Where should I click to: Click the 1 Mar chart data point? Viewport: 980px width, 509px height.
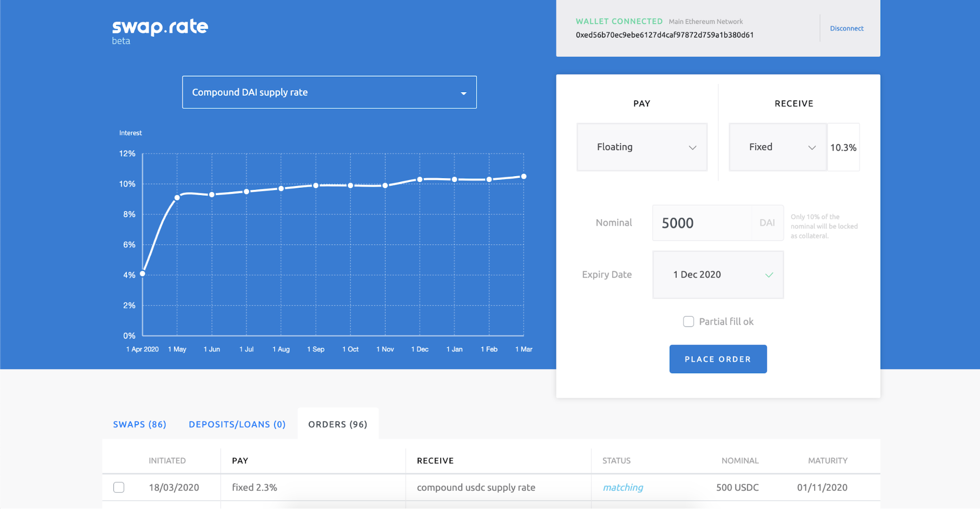pyautogui.click(x=524, y=177)
